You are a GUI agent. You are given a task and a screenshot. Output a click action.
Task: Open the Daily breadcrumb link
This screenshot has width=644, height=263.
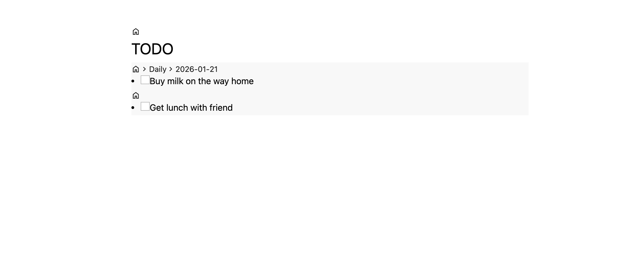[157, 69]
